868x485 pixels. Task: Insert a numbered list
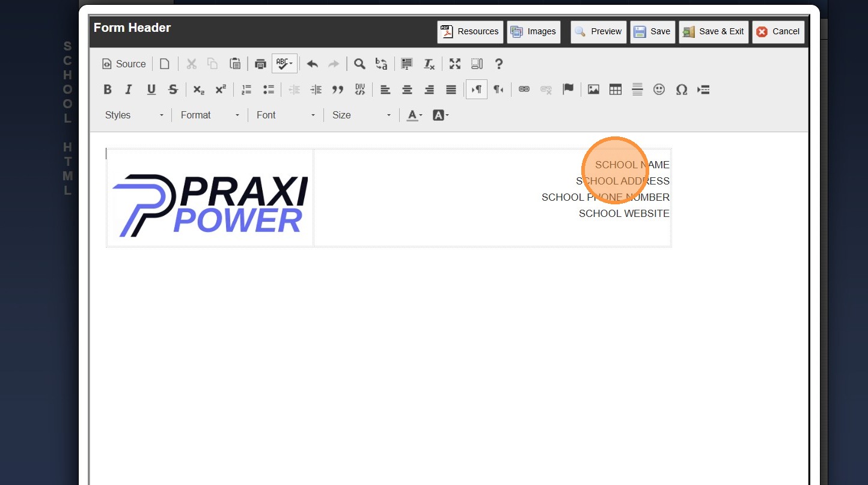tap(246, 90)
